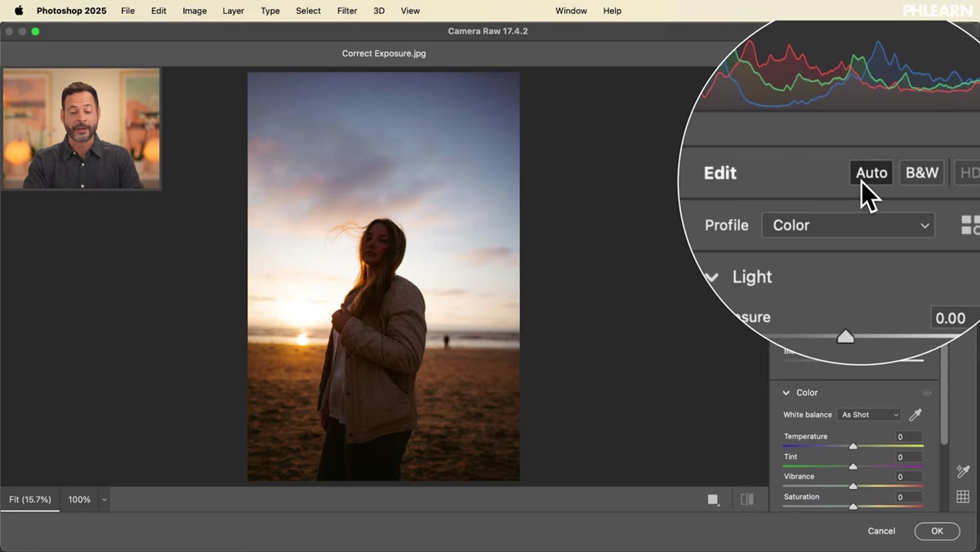Image resolution: width=980 pixels, height=552 pixels.
Task: Collapse the Light section chevron
Action: coord(711,277)
